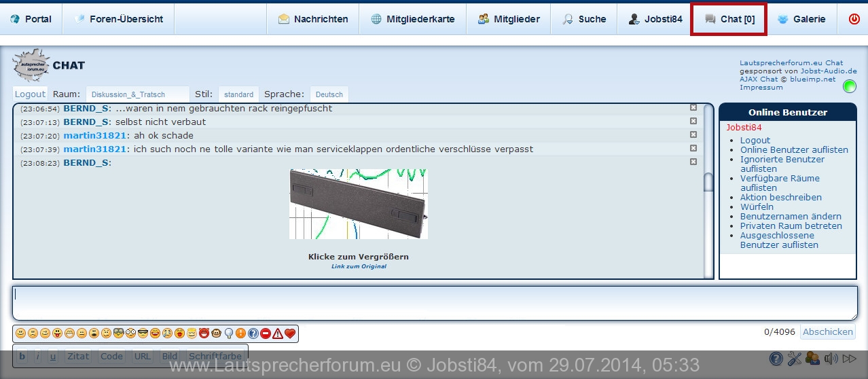Click the Link zum Original link
Image resolution: width=868 pixels, height=379 pixels.
tap(359, 266)
